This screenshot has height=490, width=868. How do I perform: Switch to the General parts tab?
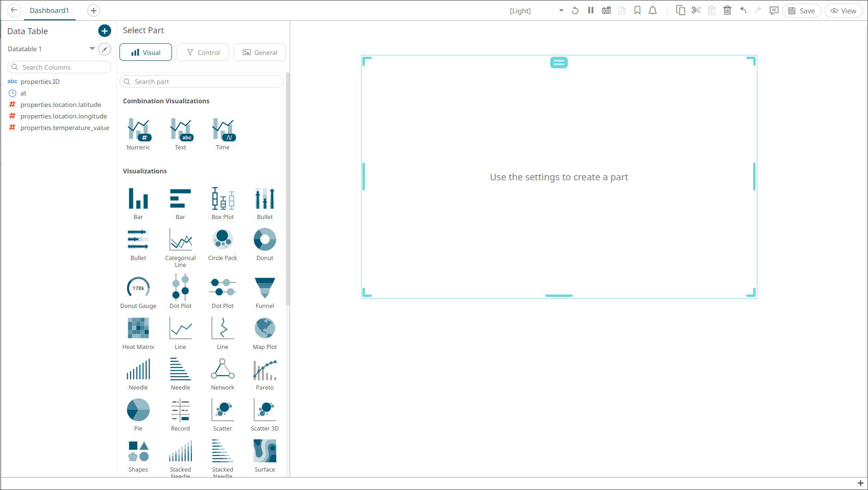click(260, 52)
